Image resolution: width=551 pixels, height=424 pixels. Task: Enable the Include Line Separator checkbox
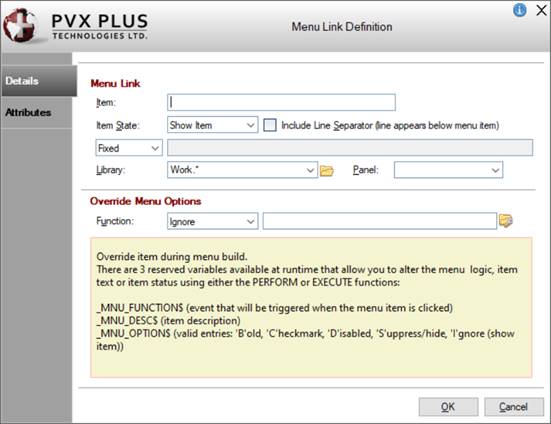click(x=270, y=125)
